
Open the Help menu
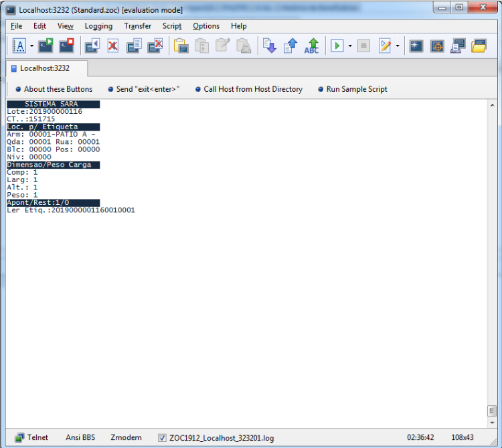(x=239, y=26)
